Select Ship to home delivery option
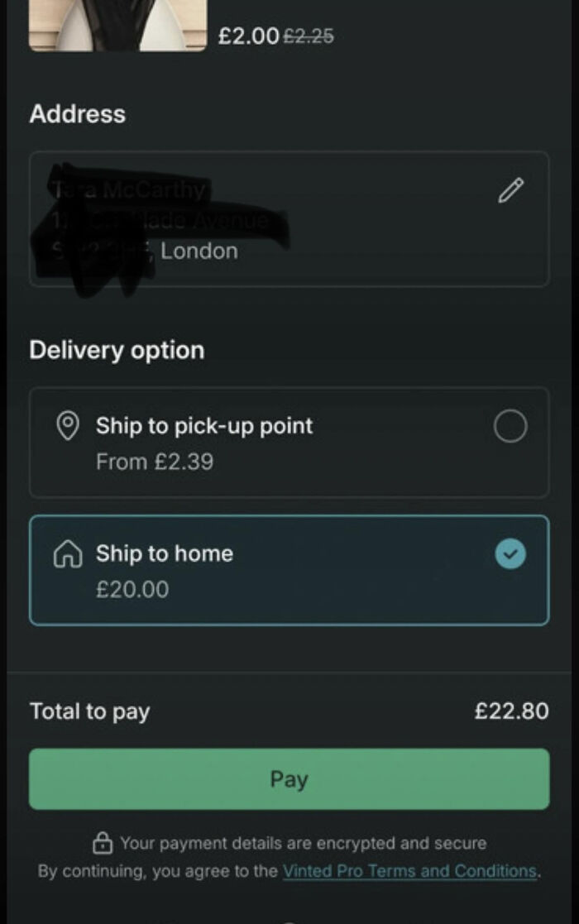The height and width of the screenshot is (924, 579). 288,569
